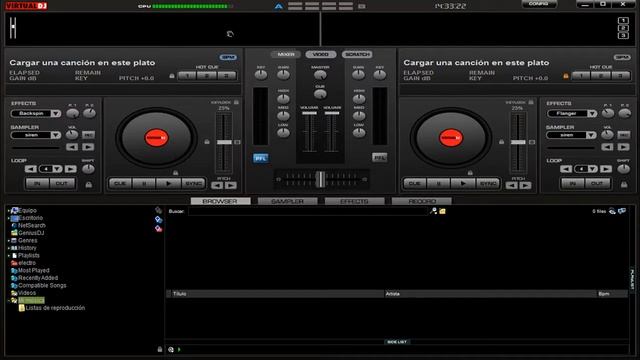Expand the Playlists tree node
This screenshot has height=360, width=640.
[x=9, y=256]
